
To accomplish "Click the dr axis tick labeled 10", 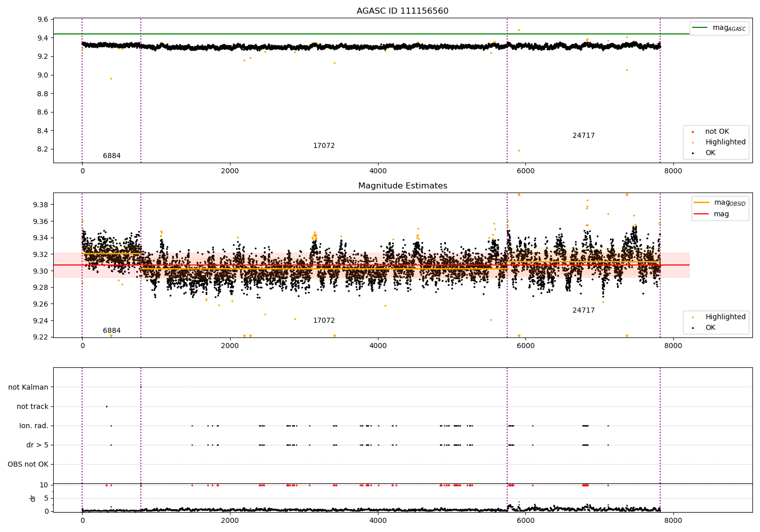I will pyautogui.click(x=44, y=485).
